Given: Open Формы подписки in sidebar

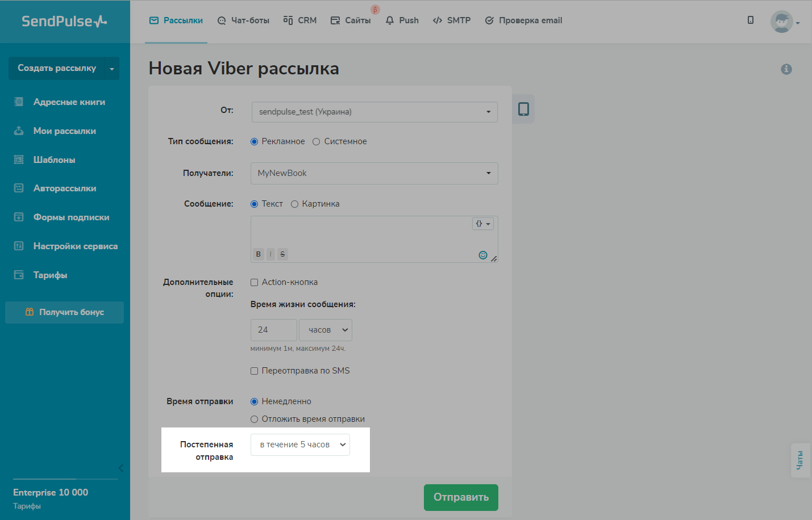Looking at the screenshot, I should point(62,217).
